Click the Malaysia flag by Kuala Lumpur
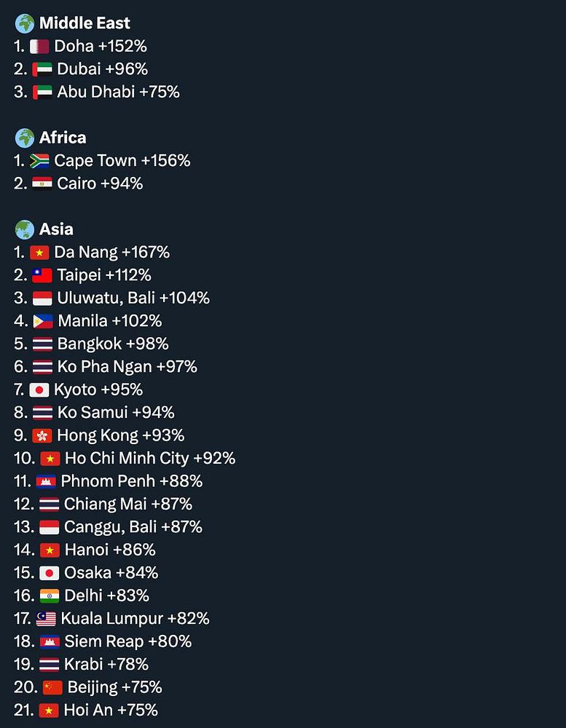The image size is (566, 728). click(x=46, y=619)
